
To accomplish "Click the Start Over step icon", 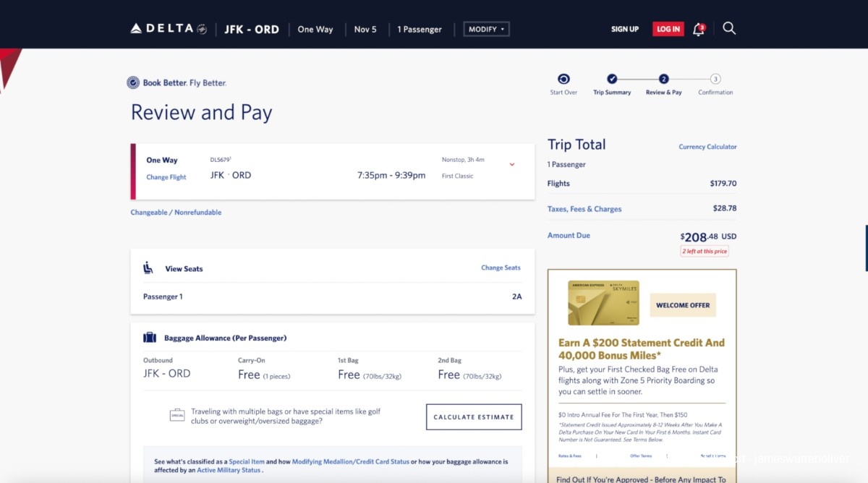I will [x=563, y=80].
